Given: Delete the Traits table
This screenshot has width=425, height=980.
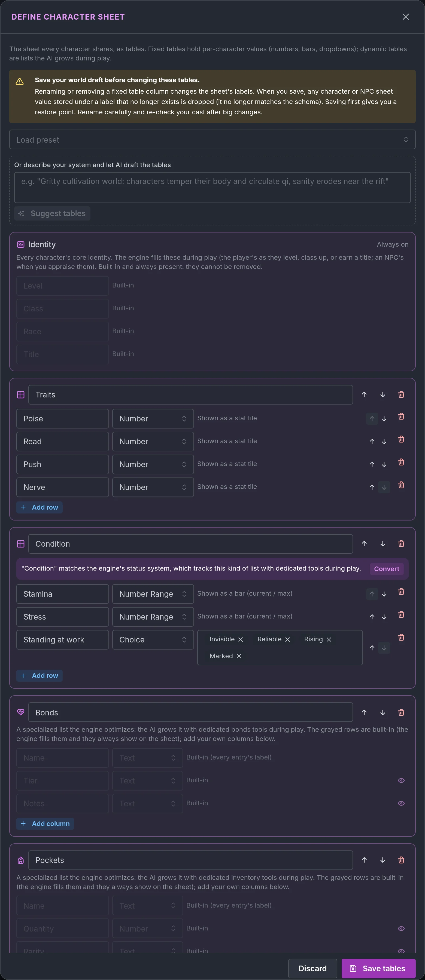Looking at the screenshot, I should point(401,394).
